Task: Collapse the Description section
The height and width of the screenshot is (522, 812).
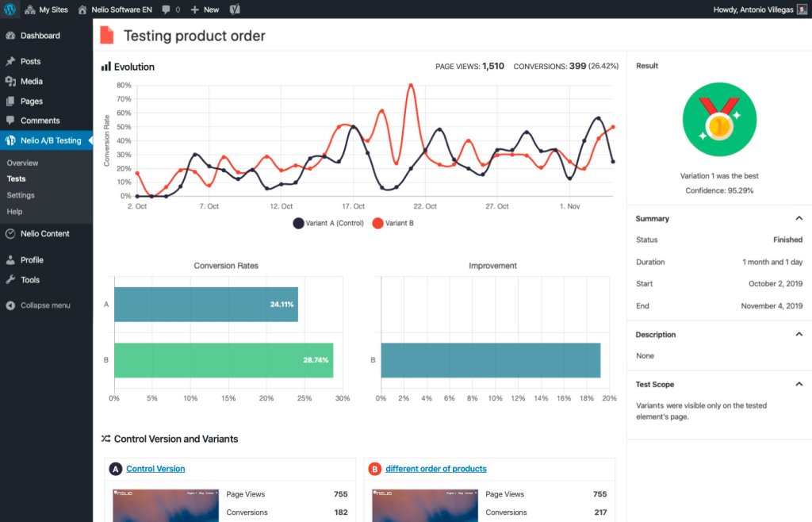Action: (799, 335)
